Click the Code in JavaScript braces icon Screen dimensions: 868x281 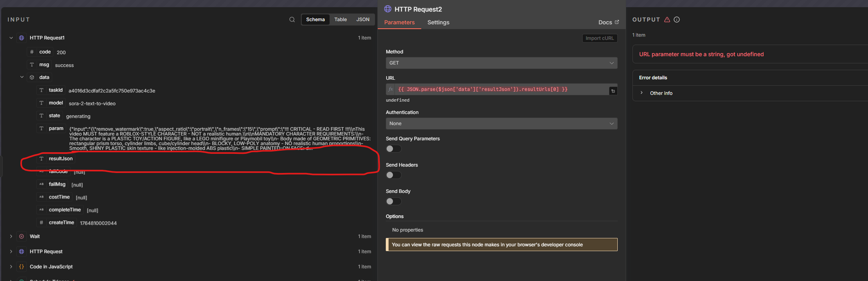[x=22, y=267]
